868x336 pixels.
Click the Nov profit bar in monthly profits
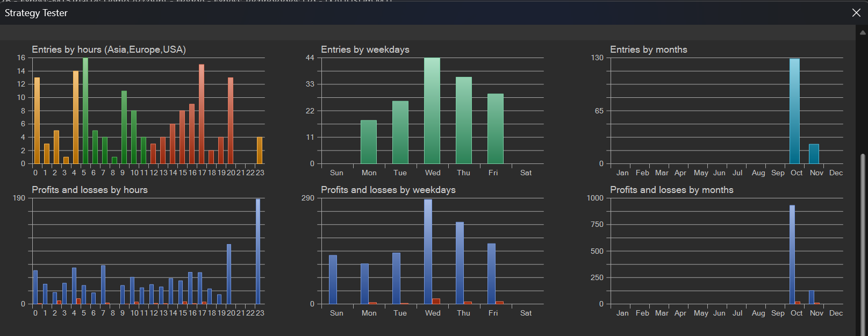812,297
